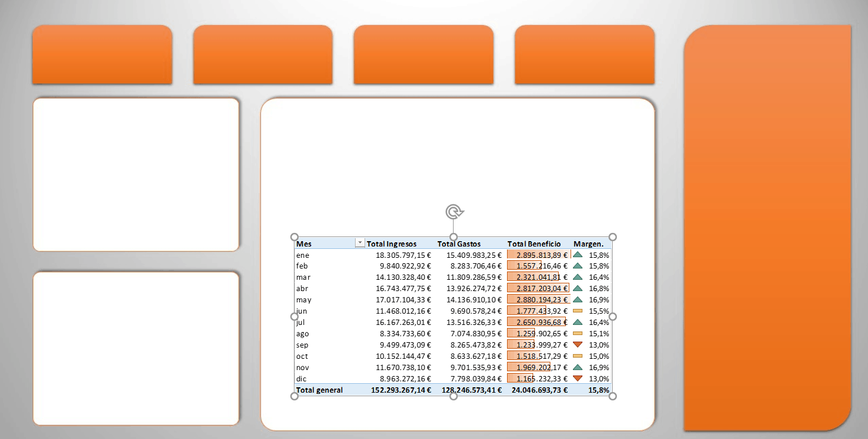Click the green up triangle in ene row
868x439 pixels.
[578, 255]
